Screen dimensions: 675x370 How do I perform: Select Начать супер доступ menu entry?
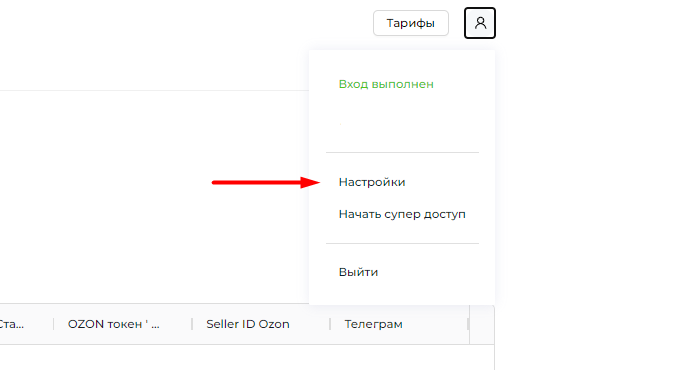[x=402, y=214]
